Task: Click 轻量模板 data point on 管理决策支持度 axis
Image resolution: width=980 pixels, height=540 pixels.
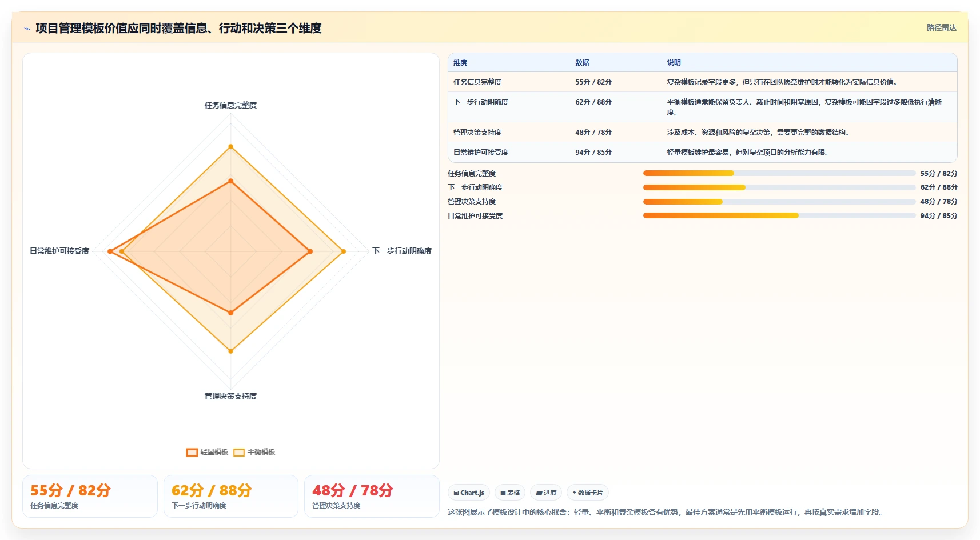Action: pos(231,313)
